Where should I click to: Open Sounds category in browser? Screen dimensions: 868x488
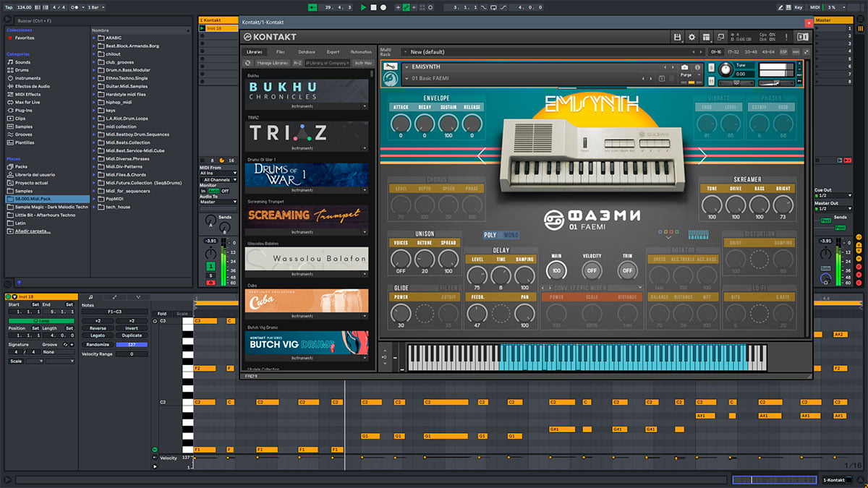[x=22, y=62]
